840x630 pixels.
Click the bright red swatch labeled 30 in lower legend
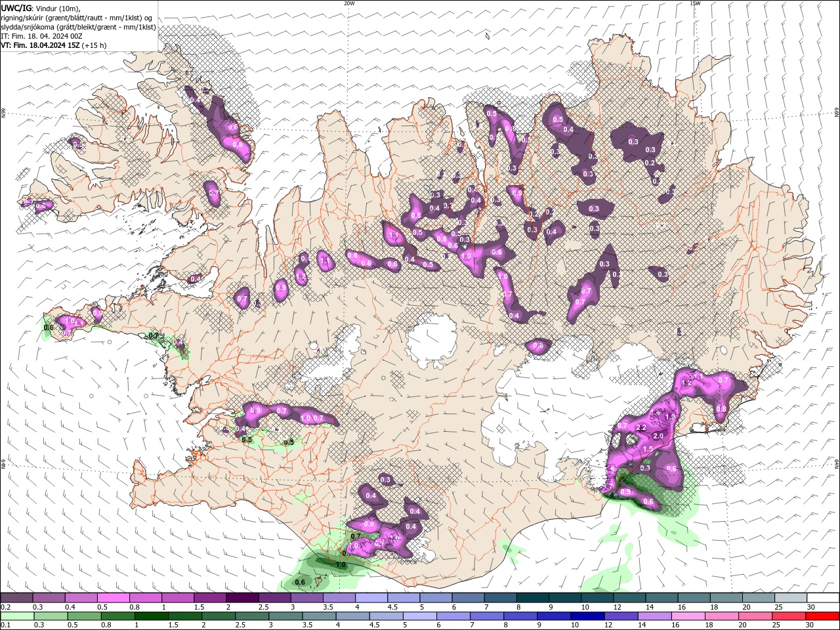click(822, 616)
